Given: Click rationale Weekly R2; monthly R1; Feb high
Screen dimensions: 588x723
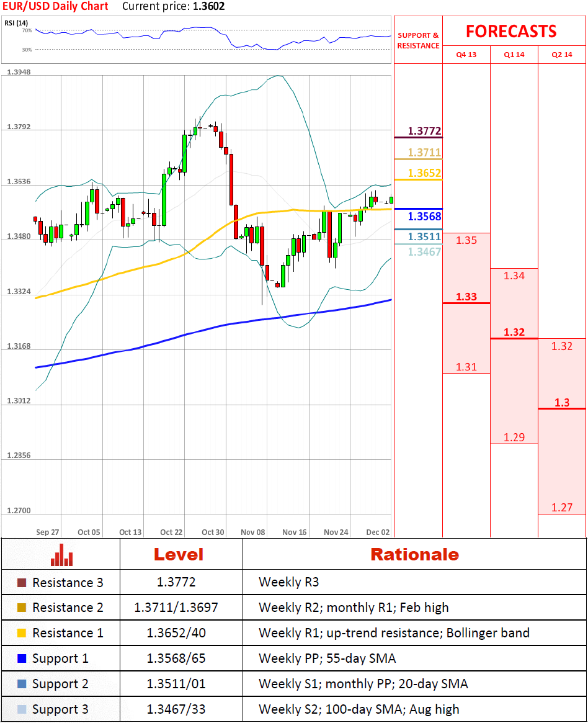Looking at the screenshot, I should (x=354, y=608).
